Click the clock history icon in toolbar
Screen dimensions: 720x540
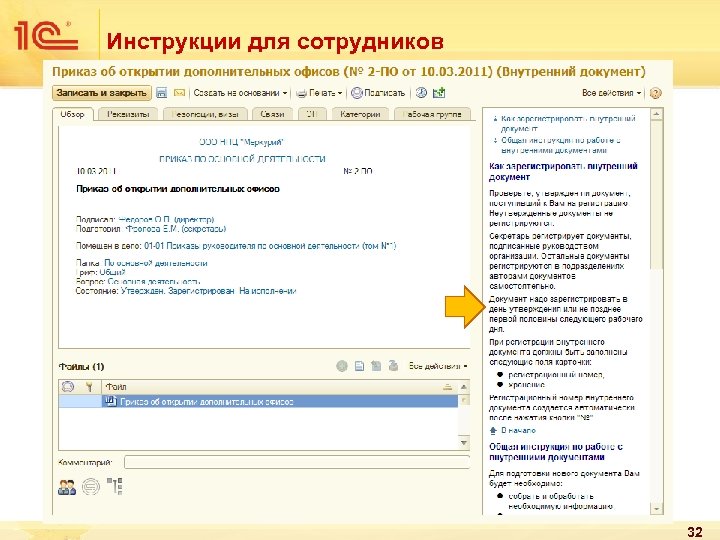pos(421,93)
